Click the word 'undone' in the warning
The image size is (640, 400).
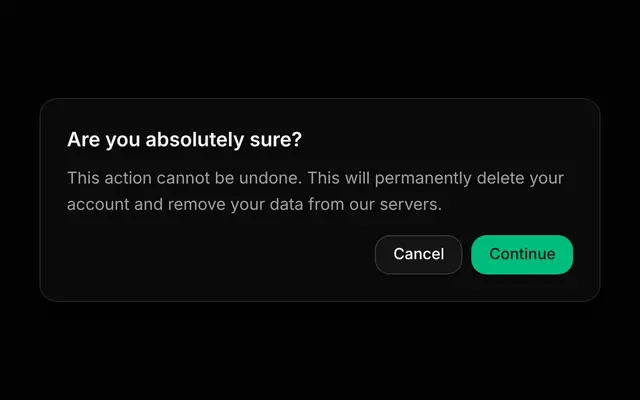click(269, 178)
